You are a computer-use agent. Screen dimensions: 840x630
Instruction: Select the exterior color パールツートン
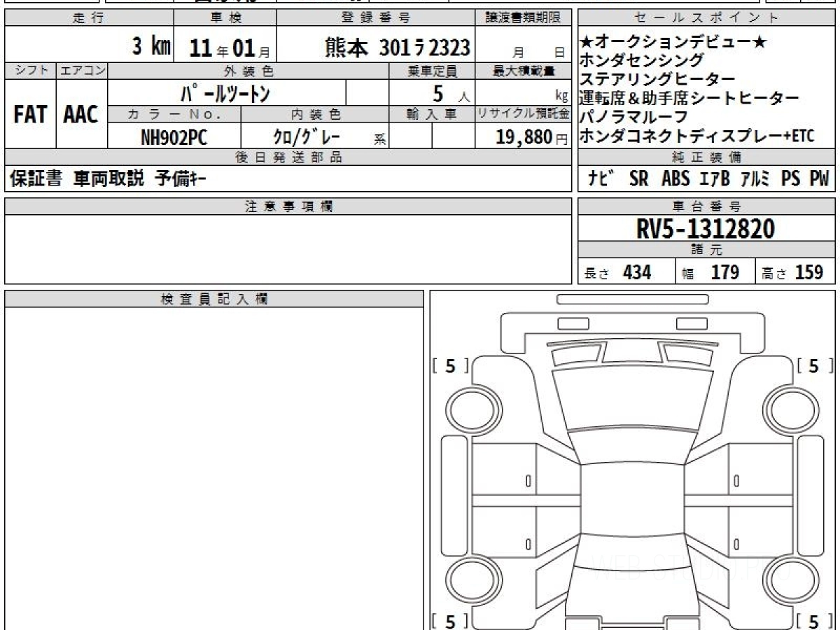pyautogui.click(x=226, y=92)
